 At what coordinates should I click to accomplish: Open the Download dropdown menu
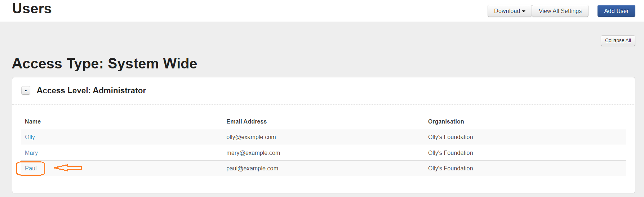coord(509,11)
